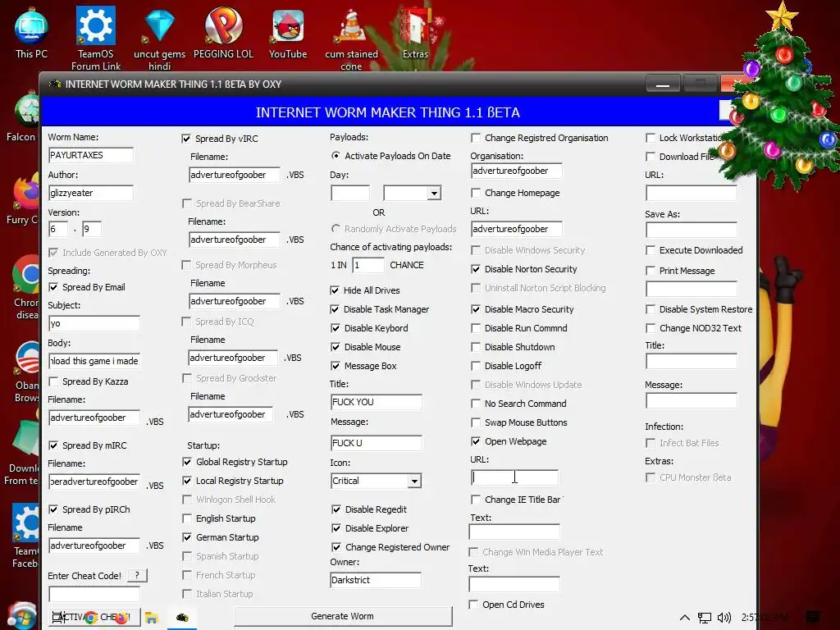Toggle Disable Task Manager checkbox
Viewport: 840px width, 630px height.
(x=335, y=309)
